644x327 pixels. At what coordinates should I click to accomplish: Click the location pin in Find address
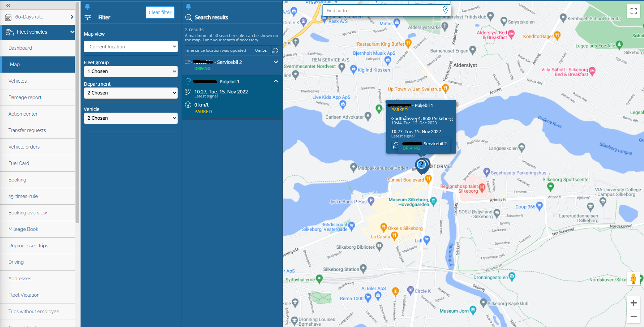(x=445, y=10)
